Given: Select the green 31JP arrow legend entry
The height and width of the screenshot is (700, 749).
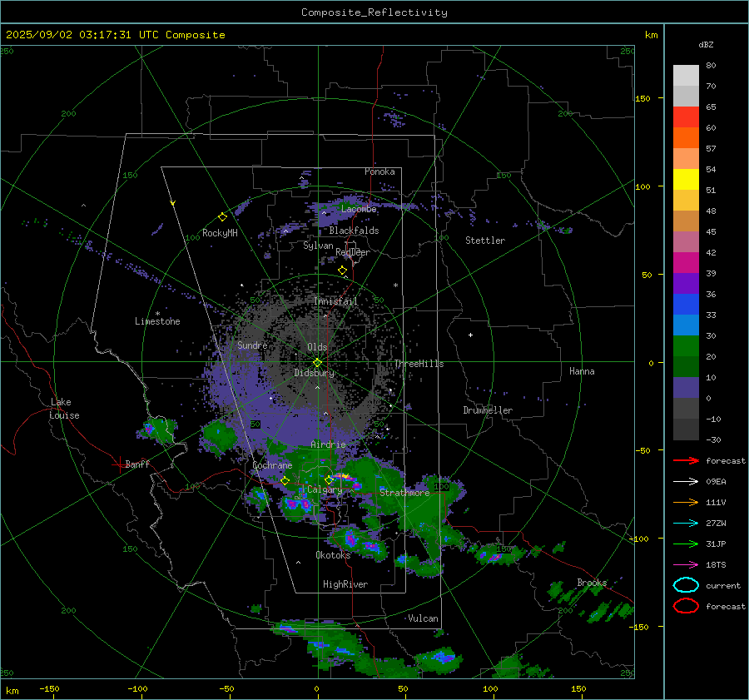Looking at the screenshot, I should (686, 544).
